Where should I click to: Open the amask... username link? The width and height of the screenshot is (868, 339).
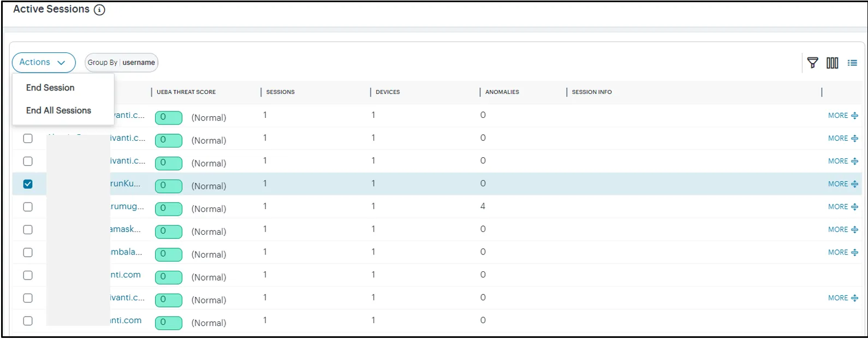point(125,230)
